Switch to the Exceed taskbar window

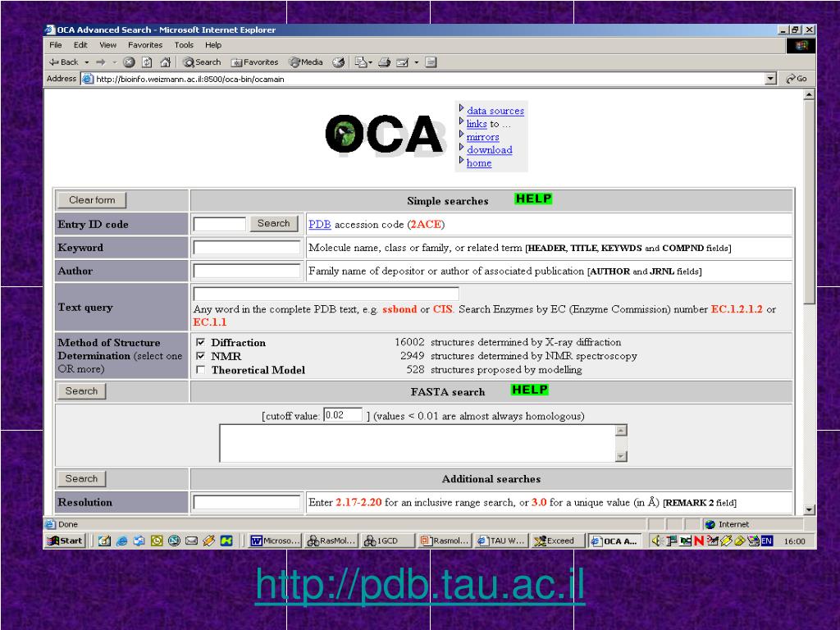(x=557, y=541)
